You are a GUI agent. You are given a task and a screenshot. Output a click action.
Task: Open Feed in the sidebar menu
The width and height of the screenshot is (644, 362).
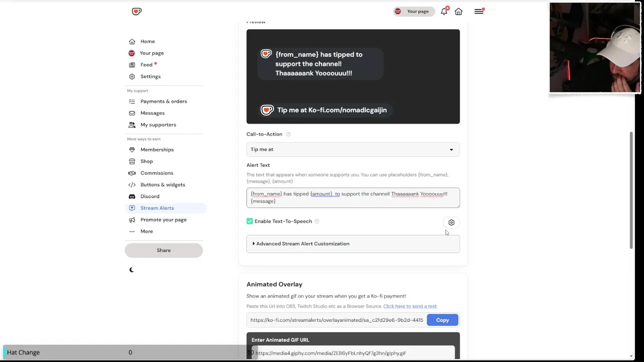coord(146,65)
